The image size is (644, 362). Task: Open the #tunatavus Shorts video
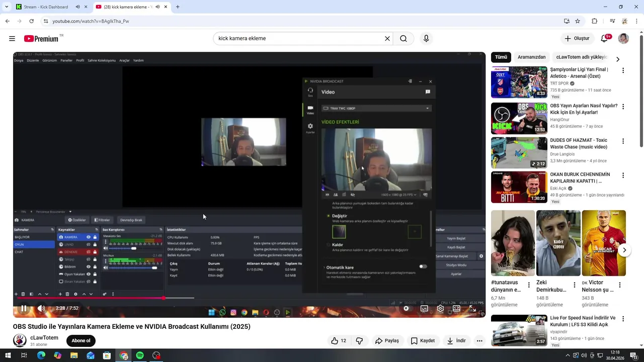pyautogui.click(x=513, y=243)
